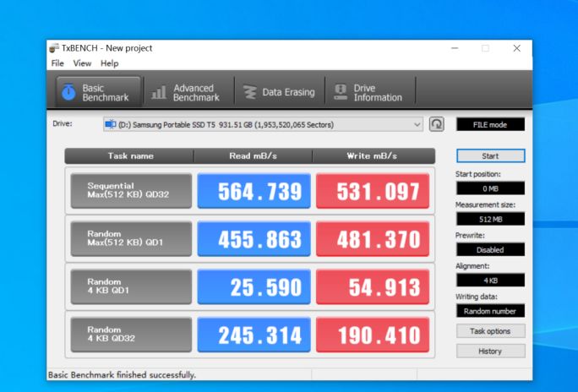Click the read value 455.863
The image size is (578, 392).
coord(254,239)
